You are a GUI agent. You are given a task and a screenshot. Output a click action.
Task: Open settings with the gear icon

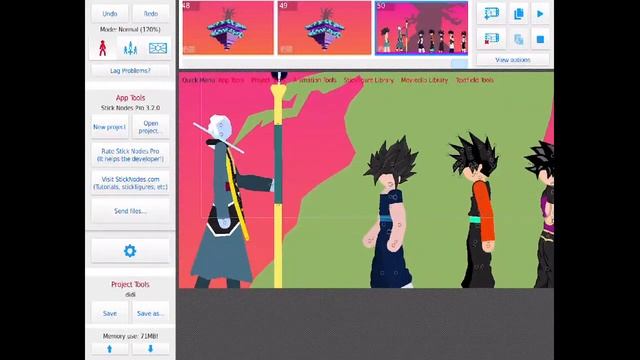tap(130, 251)
